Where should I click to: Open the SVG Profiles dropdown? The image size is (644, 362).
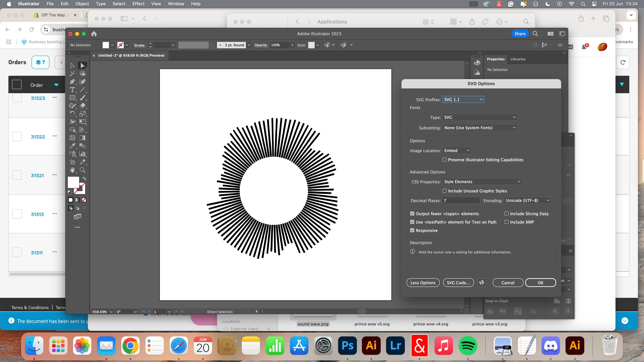pyautogui.click(x=463, y=99)
